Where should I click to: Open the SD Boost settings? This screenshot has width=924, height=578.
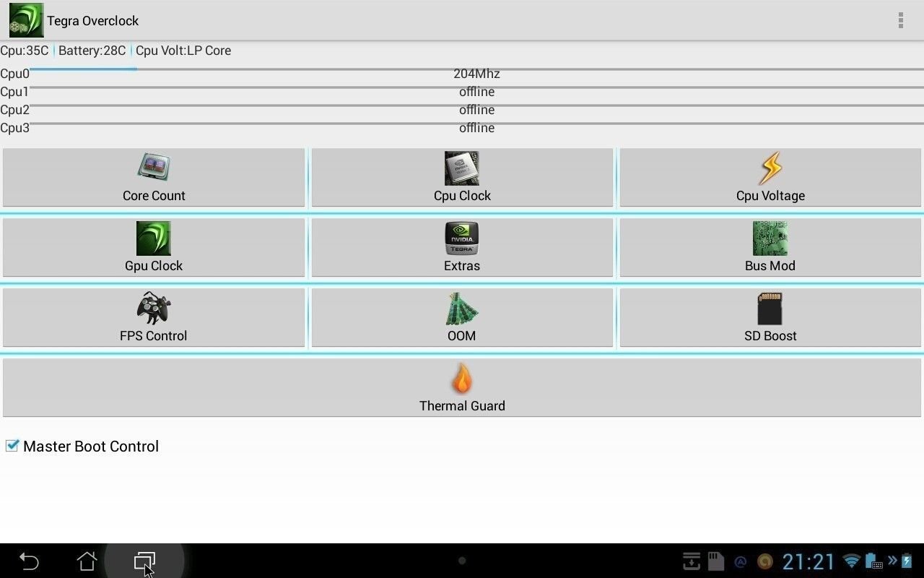[770, 318]
